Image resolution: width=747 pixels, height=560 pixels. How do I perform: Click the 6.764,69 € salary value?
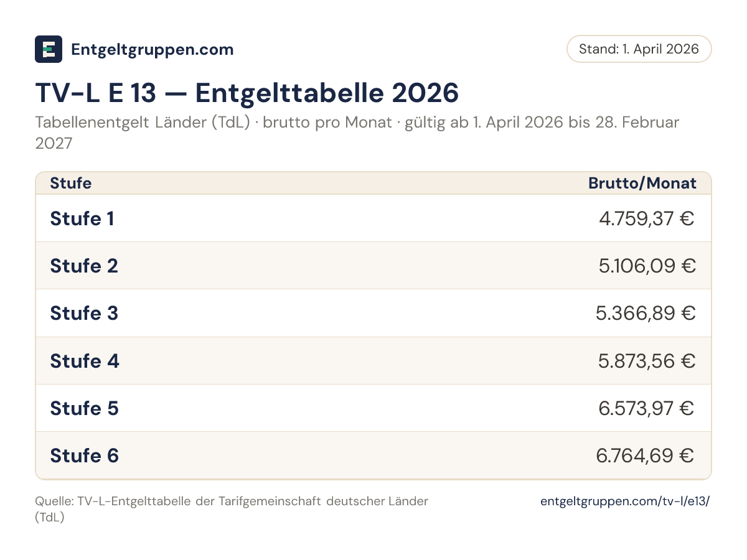[646, 455]
